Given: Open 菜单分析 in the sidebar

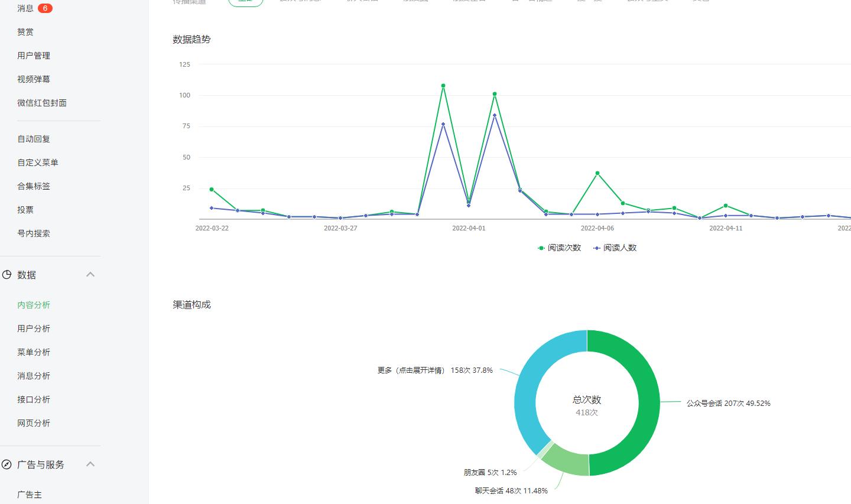Looking at the screenshot, I should click(34, 352).
